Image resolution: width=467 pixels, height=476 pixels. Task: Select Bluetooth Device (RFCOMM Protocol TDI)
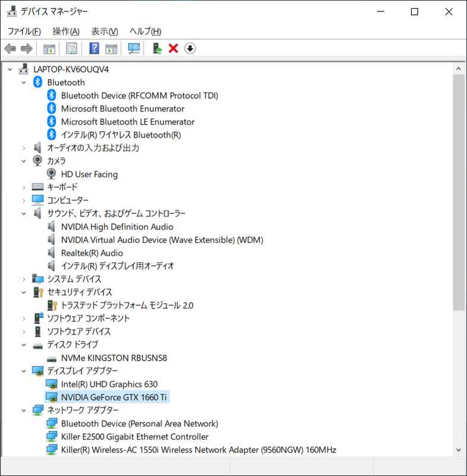[x=140, y=96]
